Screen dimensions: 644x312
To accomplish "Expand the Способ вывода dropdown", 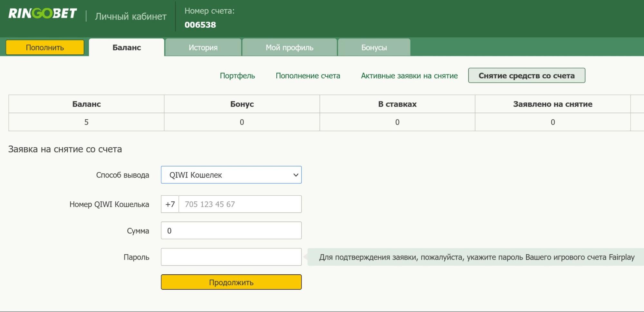I will (231, 175).
